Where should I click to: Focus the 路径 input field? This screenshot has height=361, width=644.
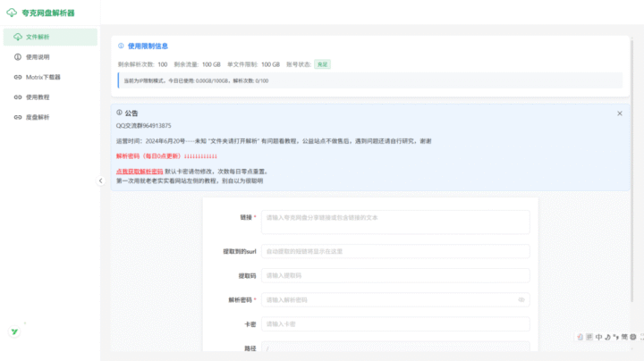[x=395, y=347]
